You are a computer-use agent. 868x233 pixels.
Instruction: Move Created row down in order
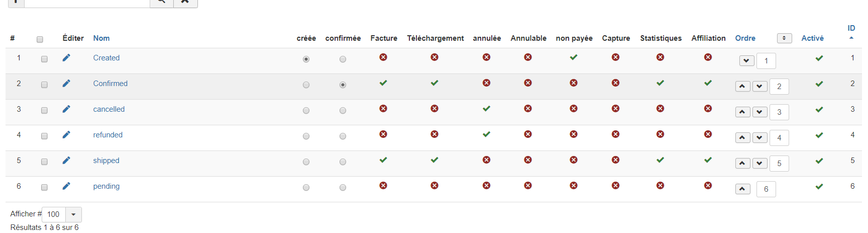click(746, 61)
